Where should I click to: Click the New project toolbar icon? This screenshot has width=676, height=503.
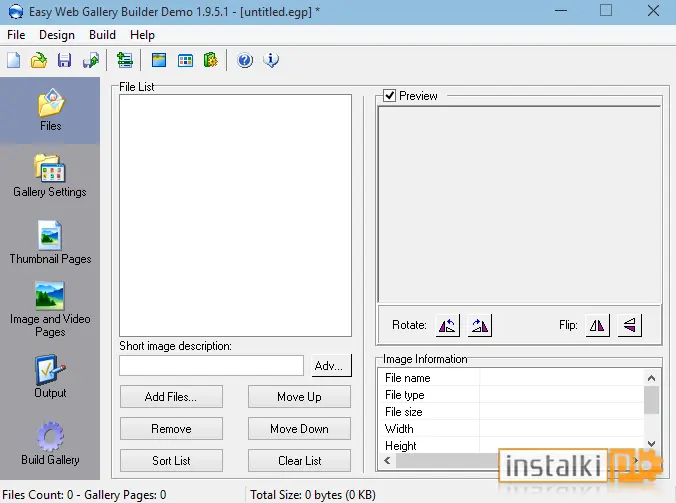point(13,60)
